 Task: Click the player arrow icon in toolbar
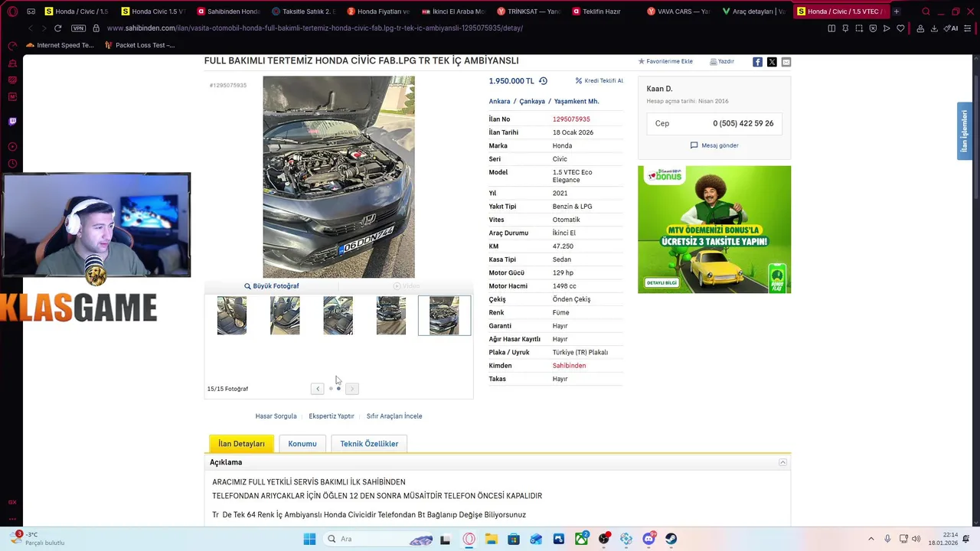[887, 28]
